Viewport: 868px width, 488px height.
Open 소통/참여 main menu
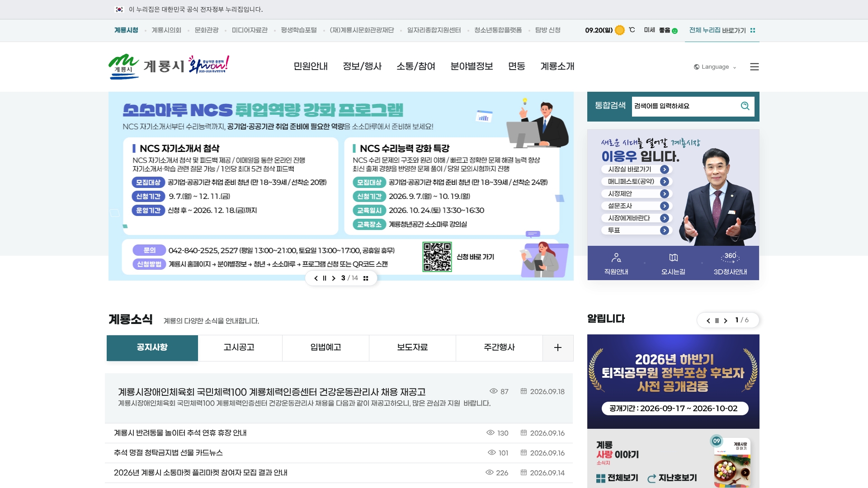click(x=416, y=66)
